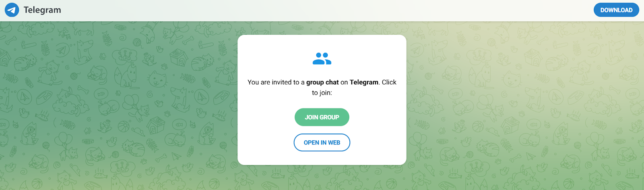Image resolution: width=644 pixels, height=190 pixels.
Task: Click the group members icon in card
Action: coord(322,58)
